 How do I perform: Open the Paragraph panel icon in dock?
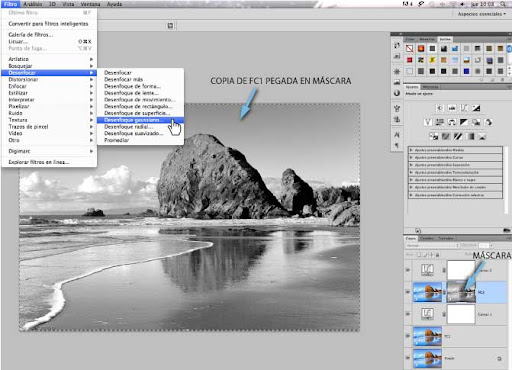(397, 145)
